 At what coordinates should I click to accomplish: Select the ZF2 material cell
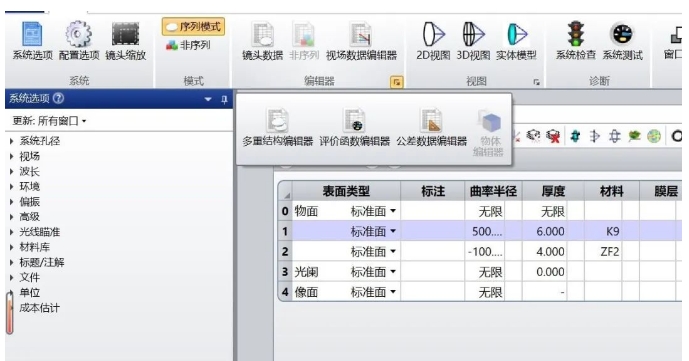pyautogui.click(x=603, y=252)
